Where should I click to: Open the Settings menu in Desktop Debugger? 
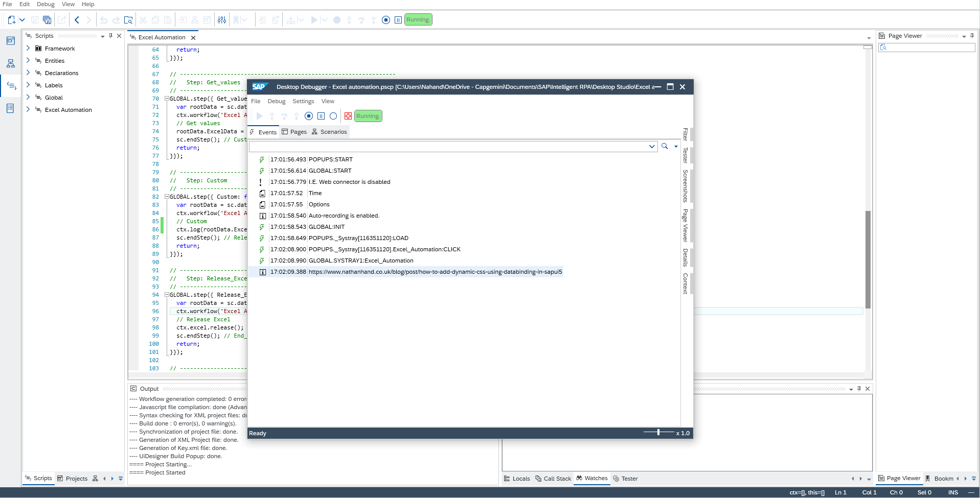click(303, 101)
